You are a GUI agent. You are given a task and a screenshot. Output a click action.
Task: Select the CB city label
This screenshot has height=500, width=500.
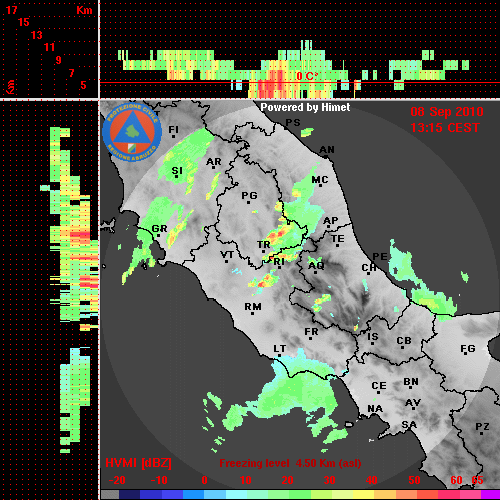pos(404,341)
